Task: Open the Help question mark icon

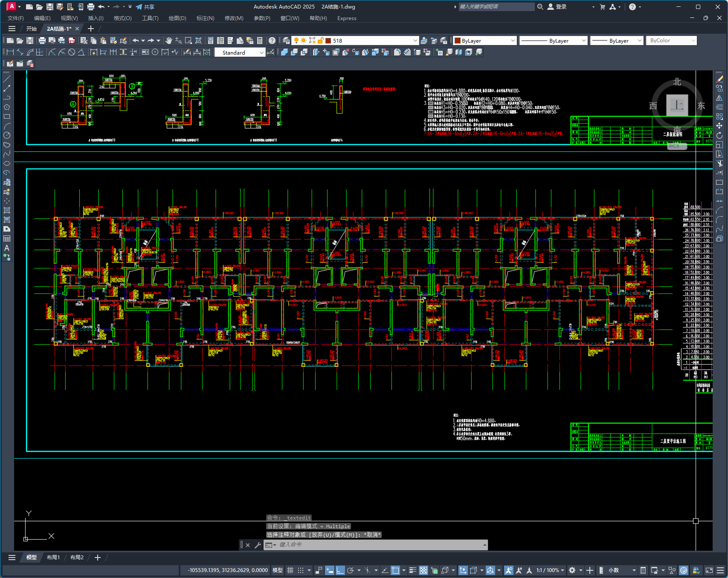Action: click(272, 41)
